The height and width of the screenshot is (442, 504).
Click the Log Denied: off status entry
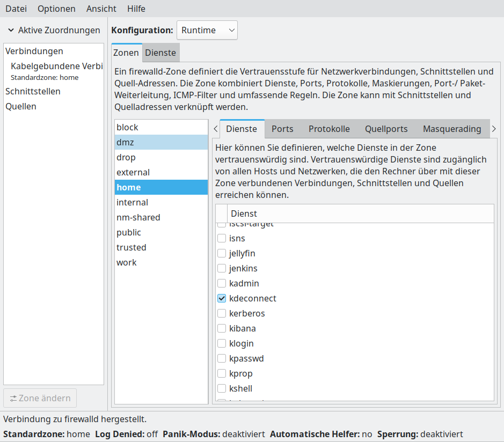click(126, 434)
